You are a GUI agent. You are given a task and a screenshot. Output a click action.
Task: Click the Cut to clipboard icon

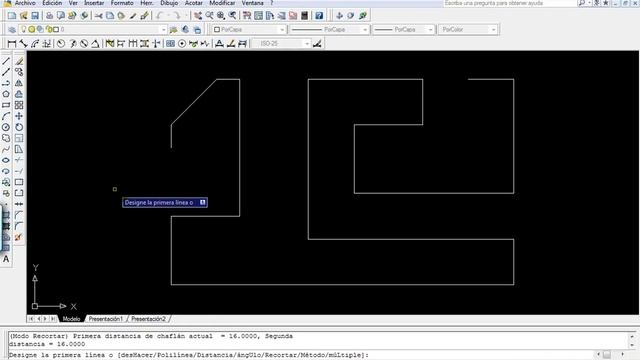[98, 16]
